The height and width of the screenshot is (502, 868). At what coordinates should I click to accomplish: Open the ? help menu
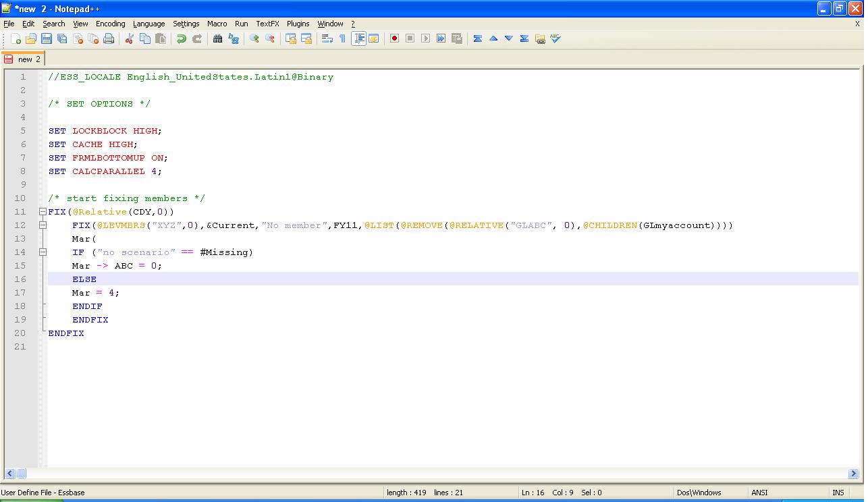352,24
